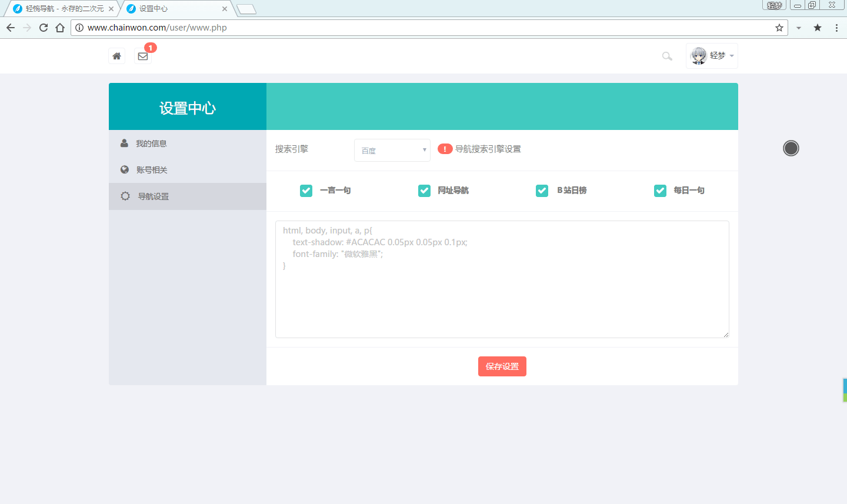Click inside the custom CSS text area

502,294
